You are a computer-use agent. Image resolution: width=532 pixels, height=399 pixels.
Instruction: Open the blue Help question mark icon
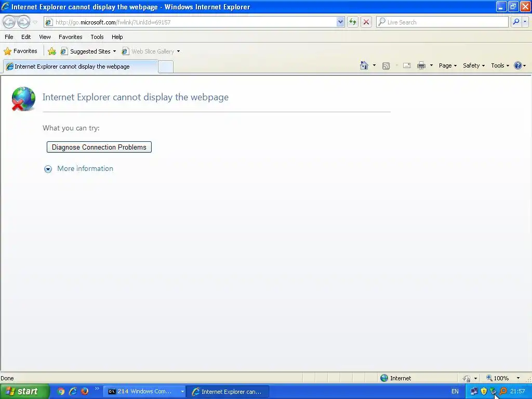pyautogui.click(x=518, y=65)
